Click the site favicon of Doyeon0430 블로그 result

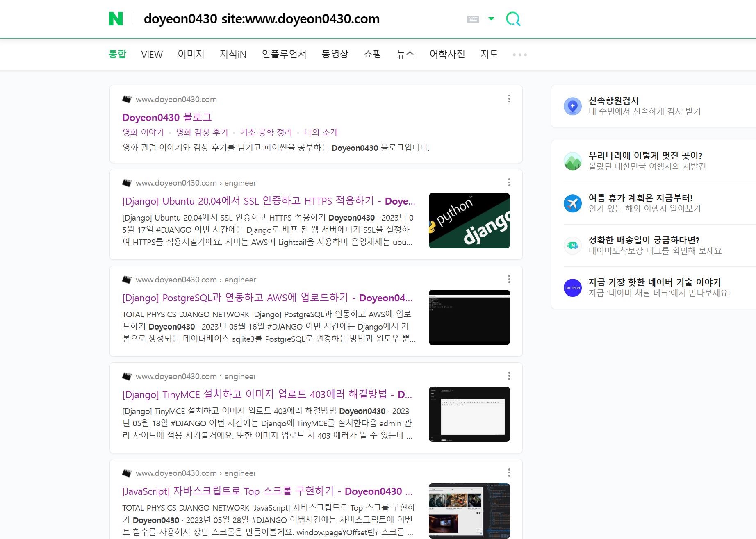[x=127, y=99]
